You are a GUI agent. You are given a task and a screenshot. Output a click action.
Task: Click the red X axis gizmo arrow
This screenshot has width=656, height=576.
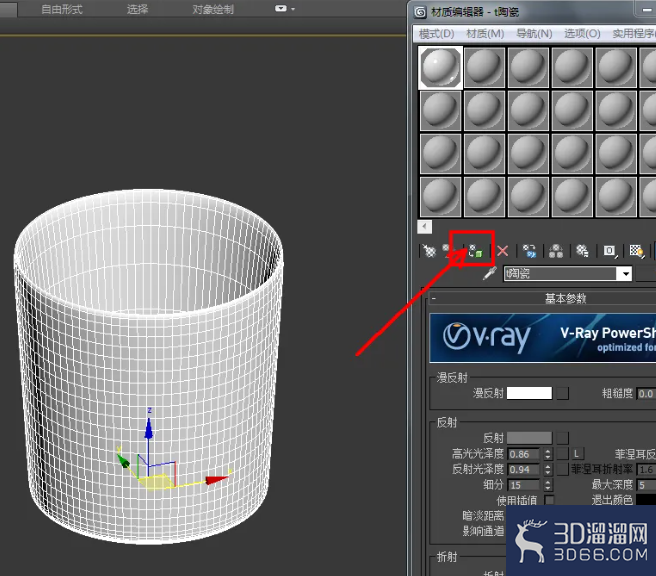217,480
